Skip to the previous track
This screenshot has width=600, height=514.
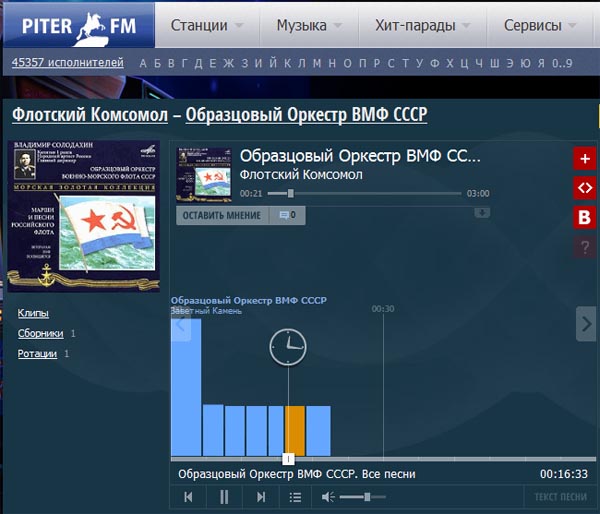click(188, 497)
